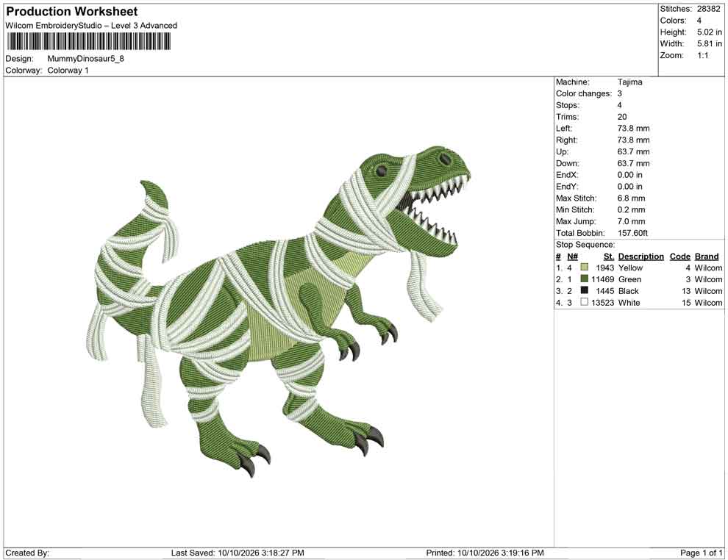Click the Green thread color swatch
This screenshot has height=560, width=728.
584,279
